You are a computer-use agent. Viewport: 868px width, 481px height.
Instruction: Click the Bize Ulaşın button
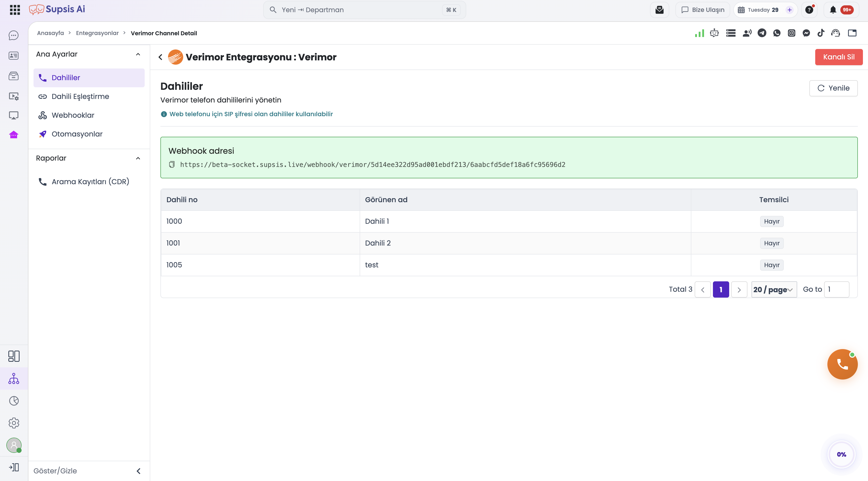click(x=703, y=10)
